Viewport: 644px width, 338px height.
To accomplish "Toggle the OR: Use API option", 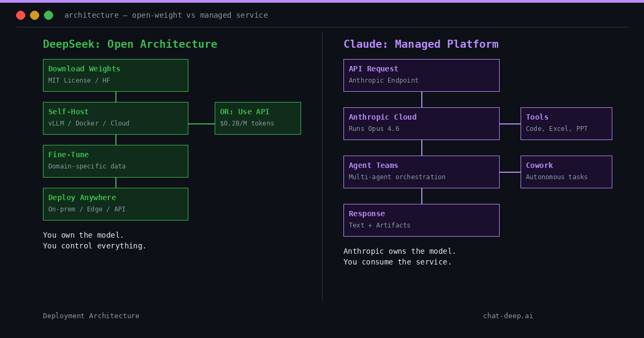I will click(258, 118).
